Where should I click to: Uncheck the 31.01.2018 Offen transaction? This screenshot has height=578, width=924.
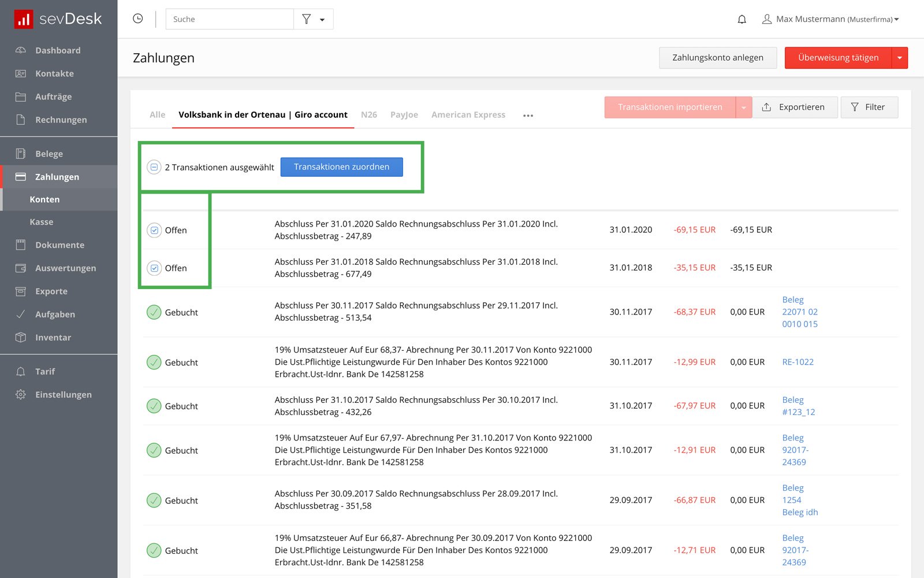(154, 268)
